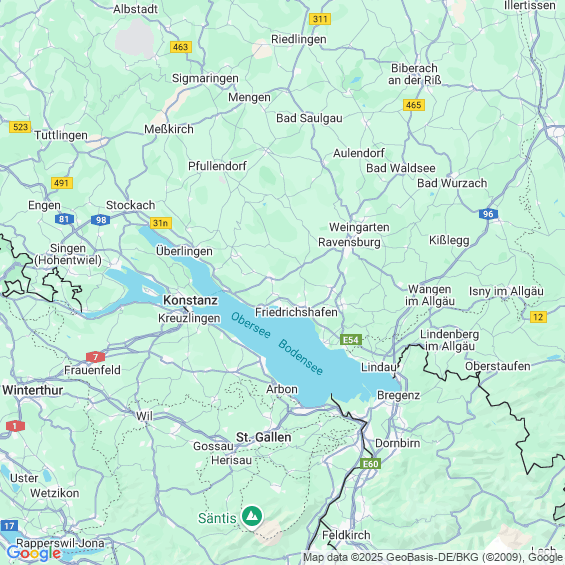Click the Winterthur city label
This screenshot has height=565, width=565.
tap(32, 390)
